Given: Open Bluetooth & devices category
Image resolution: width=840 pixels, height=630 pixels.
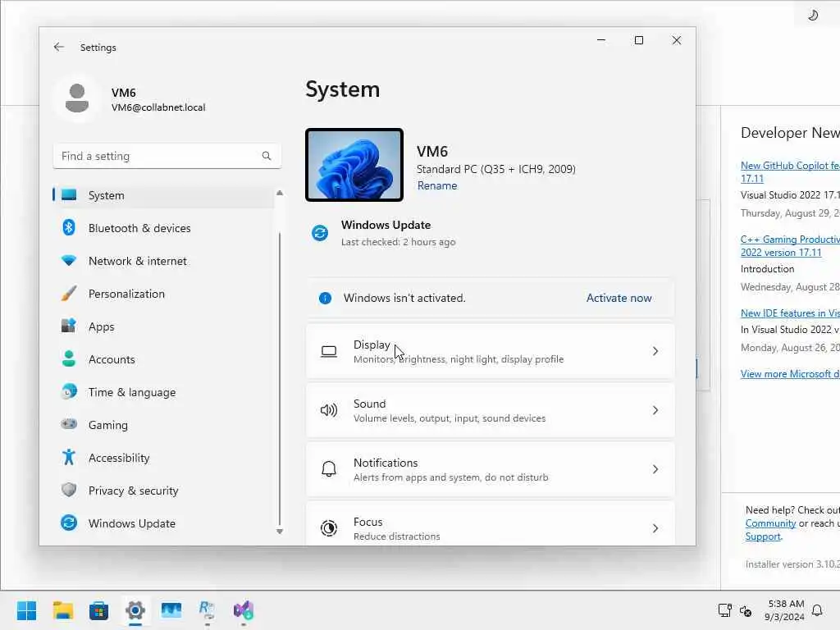Looking at the screenshot, I should click(163, 228).
